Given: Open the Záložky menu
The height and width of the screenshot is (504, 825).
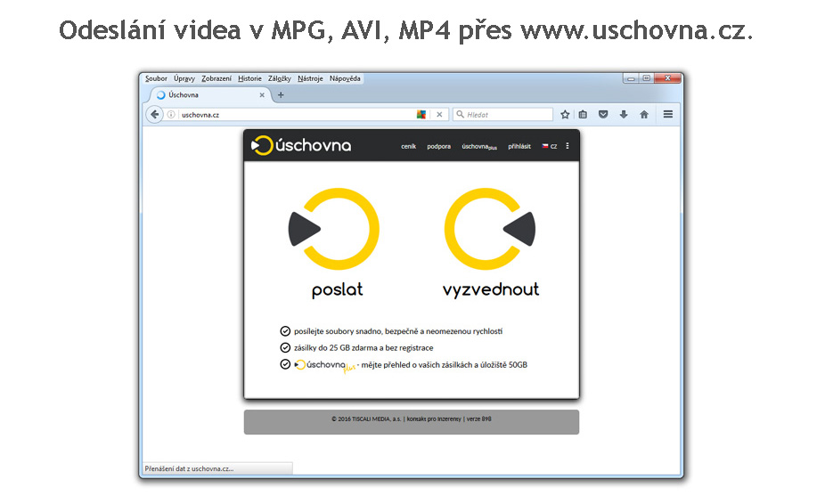Looking at the screenshot, I should point(279,78).
